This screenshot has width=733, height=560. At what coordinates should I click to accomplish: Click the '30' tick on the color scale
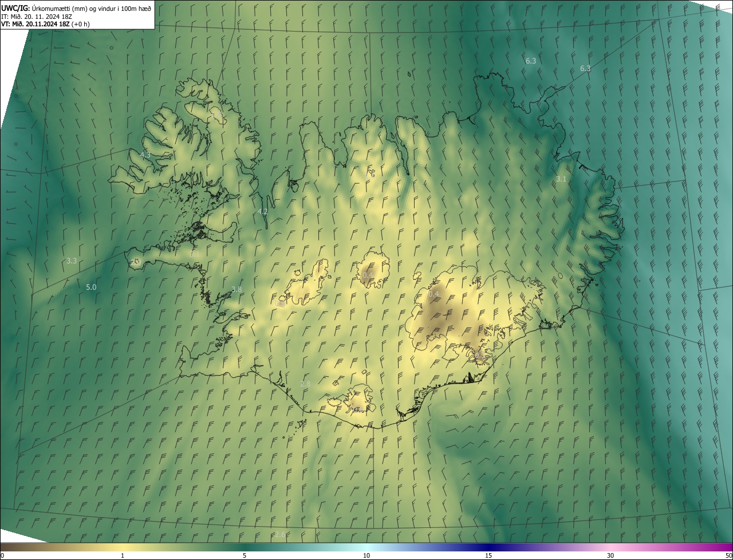tap(610, 555)
